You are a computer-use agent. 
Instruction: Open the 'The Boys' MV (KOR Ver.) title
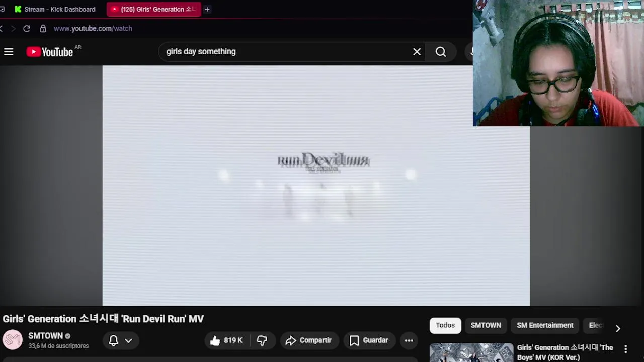[565, 352]
